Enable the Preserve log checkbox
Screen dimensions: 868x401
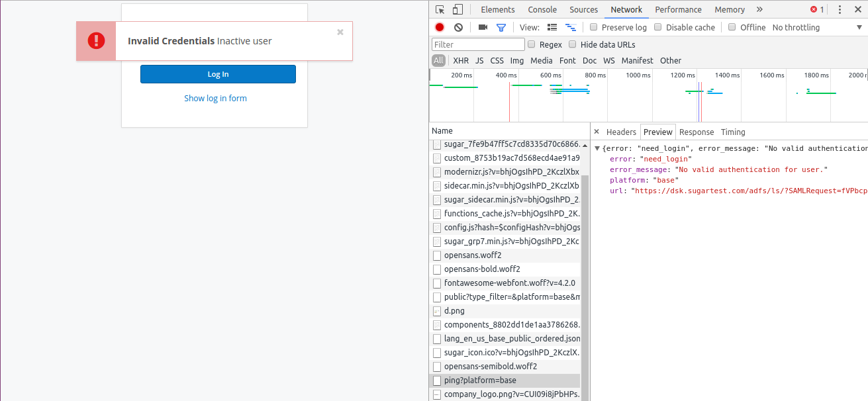tap(594, 27)
